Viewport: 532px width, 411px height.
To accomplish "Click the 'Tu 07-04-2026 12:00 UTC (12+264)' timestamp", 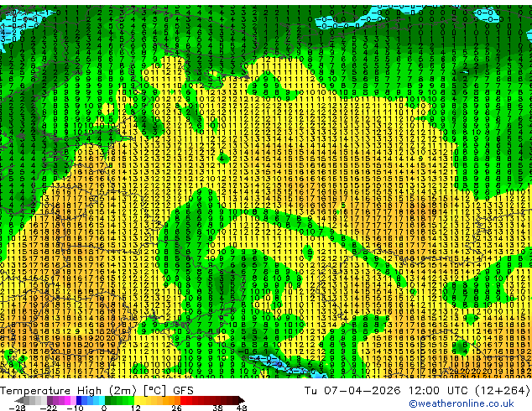I will (x=417, y=390).
